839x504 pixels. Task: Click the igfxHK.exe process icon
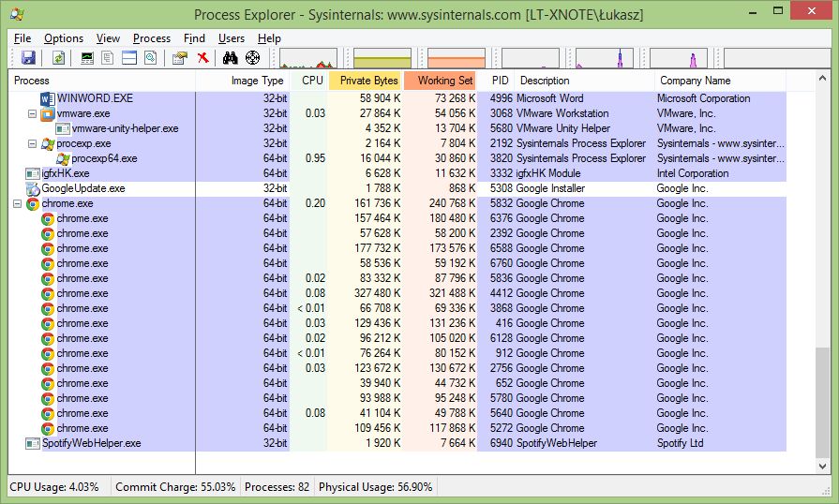(33, 173)
